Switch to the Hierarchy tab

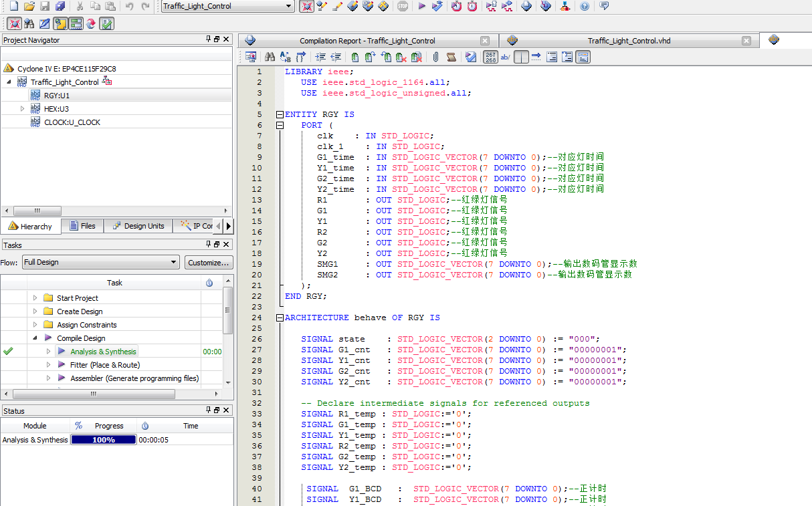click(x=31, y=227)
